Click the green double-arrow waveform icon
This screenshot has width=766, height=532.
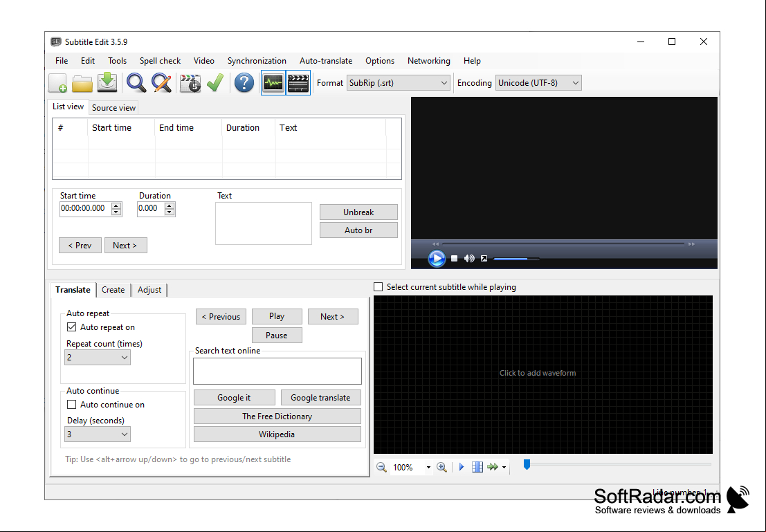point(493,467)
